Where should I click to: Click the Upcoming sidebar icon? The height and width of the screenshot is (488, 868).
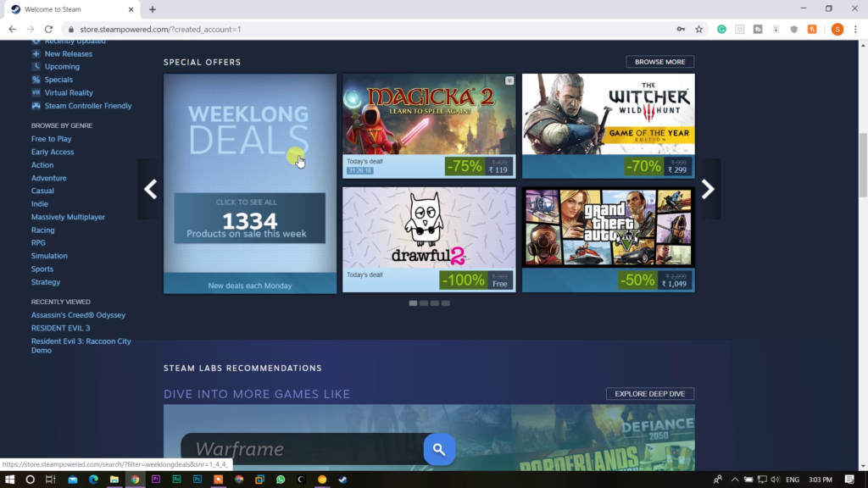[x=36, y=66]
